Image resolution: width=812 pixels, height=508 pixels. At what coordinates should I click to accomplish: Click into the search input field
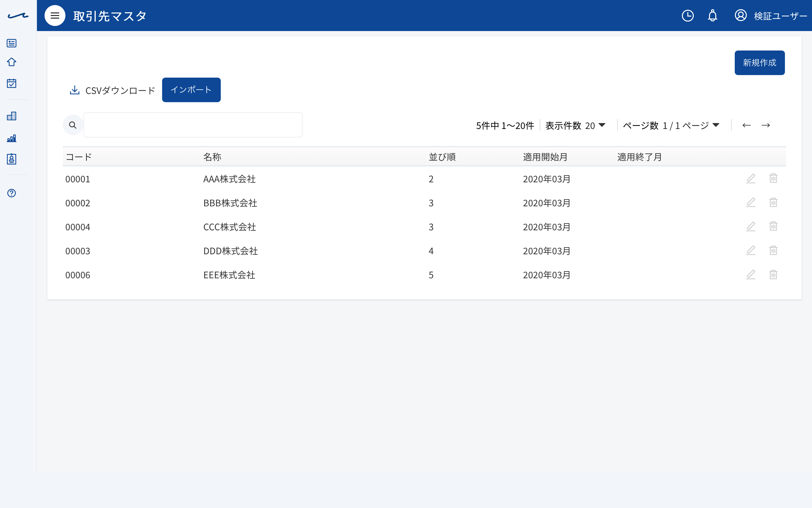[193, 125]
